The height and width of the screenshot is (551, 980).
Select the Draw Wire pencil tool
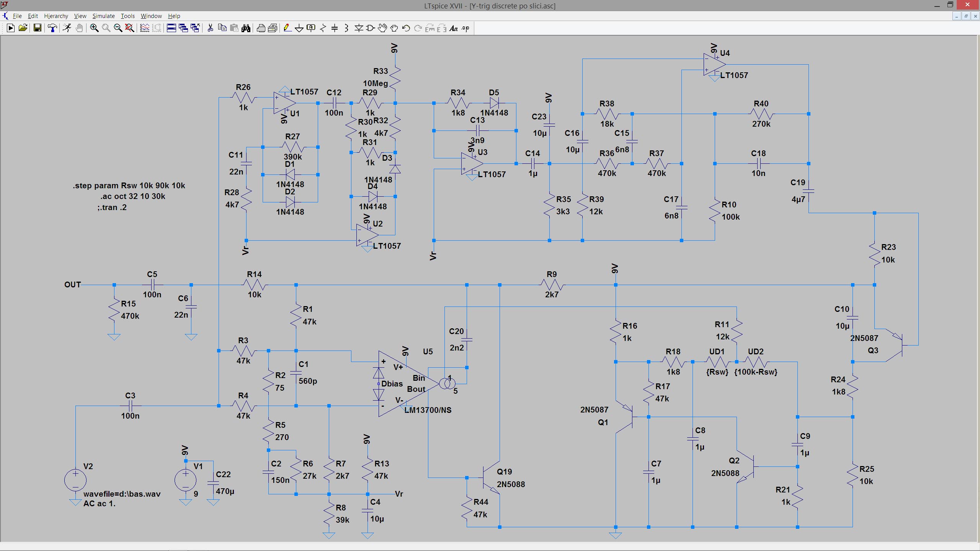pos(287,28)
